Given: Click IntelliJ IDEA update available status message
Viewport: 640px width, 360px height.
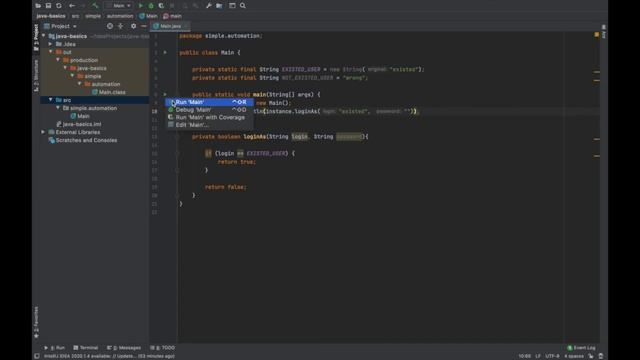Looking at the screenshot, I should pos(109,356).
